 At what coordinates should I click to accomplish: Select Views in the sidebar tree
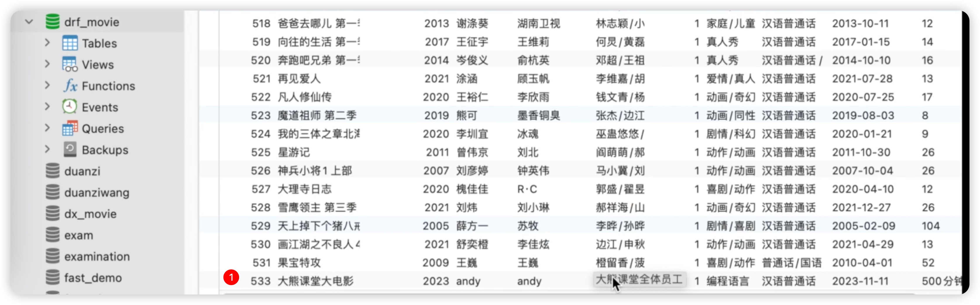point(98,65)
